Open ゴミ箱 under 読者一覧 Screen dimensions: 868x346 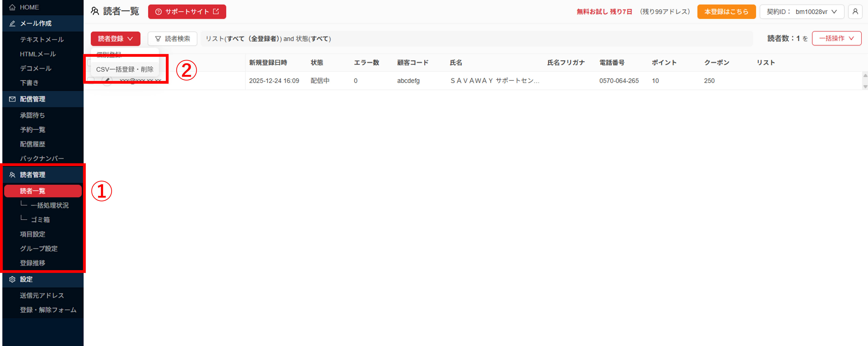point(40,220)
